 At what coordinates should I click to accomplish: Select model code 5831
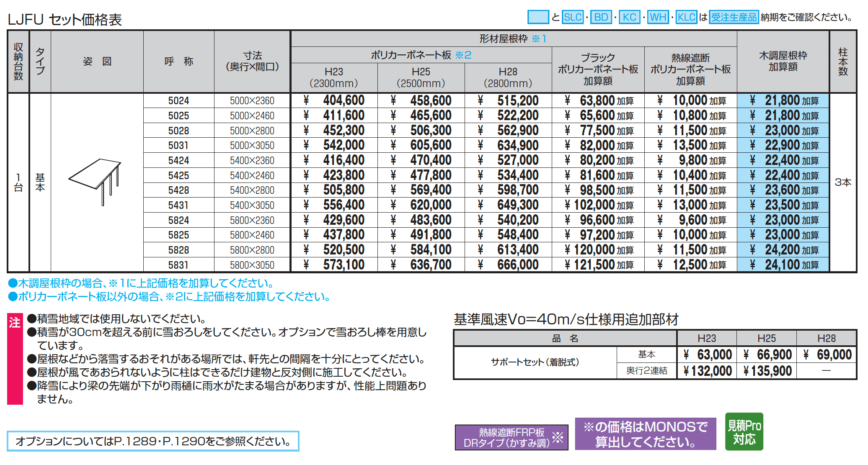179,265
